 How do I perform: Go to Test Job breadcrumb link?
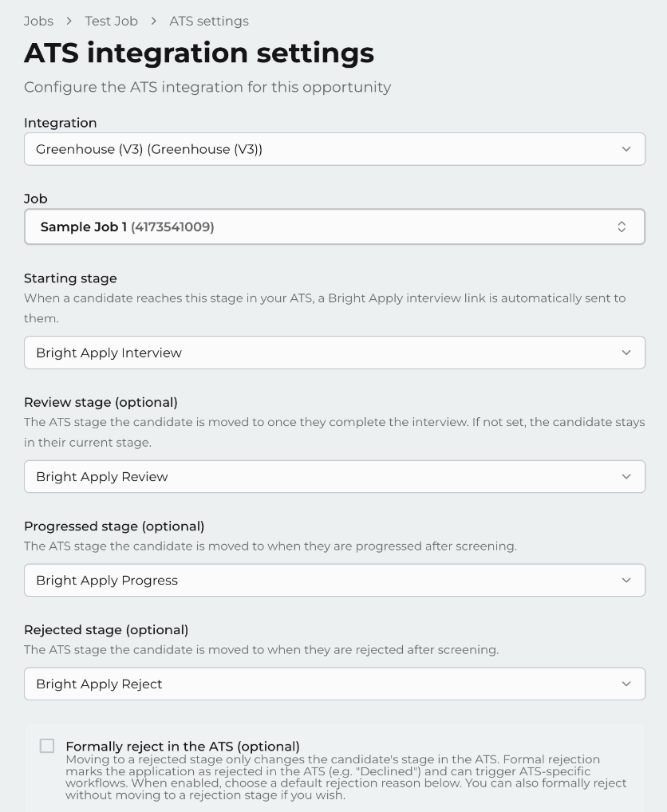click(112, 22)
